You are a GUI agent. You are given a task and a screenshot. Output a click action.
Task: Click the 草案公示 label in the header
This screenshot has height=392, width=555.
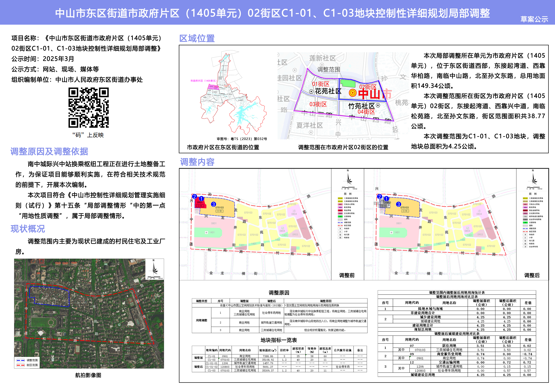tap(534, 19)
